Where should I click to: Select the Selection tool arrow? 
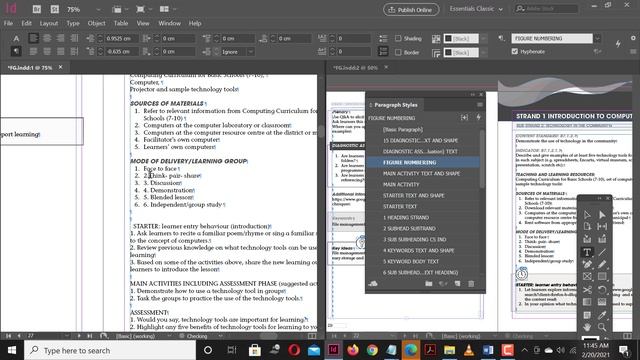pyautogui.click(x=587, y=215)
